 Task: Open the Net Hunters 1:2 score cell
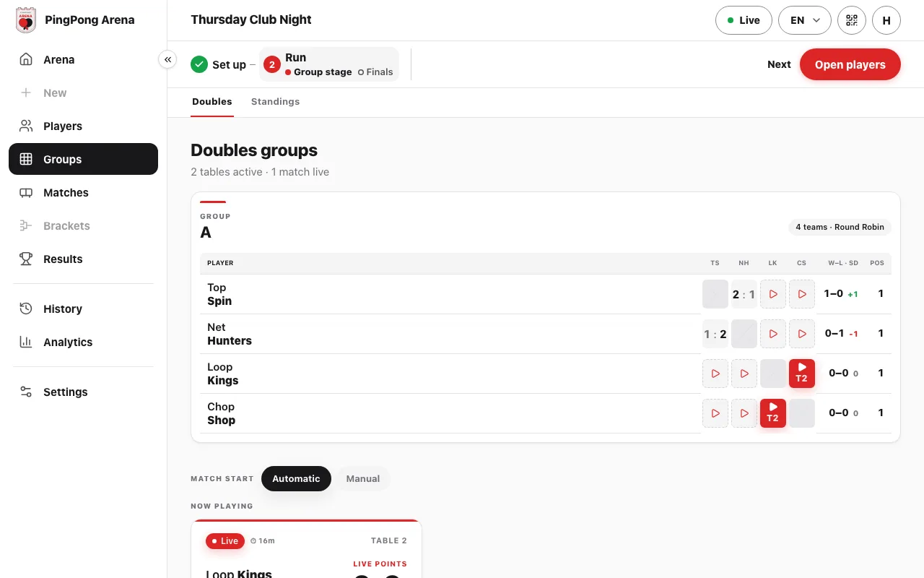pyautogui.click(x=715, y=334)
